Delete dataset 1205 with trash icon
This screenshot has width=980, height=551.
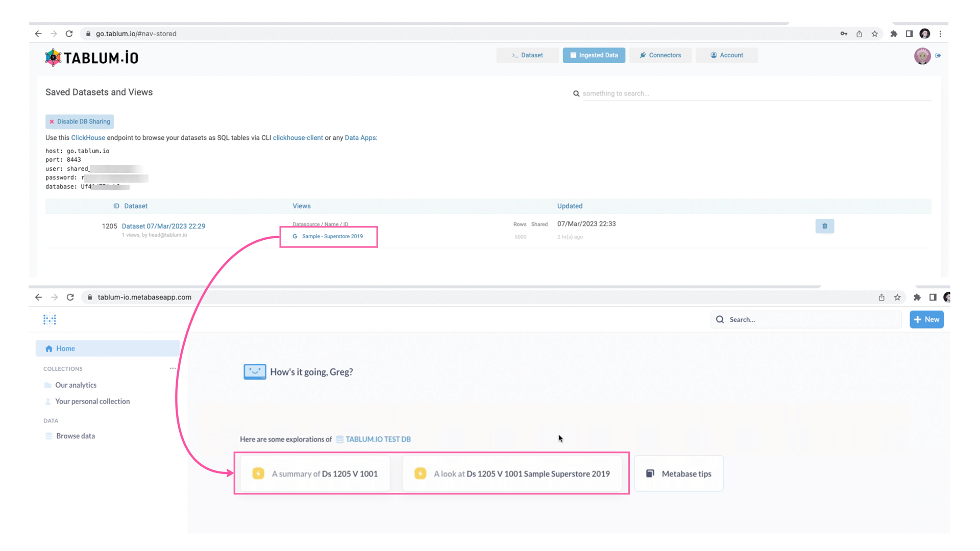tap(825, 226)
